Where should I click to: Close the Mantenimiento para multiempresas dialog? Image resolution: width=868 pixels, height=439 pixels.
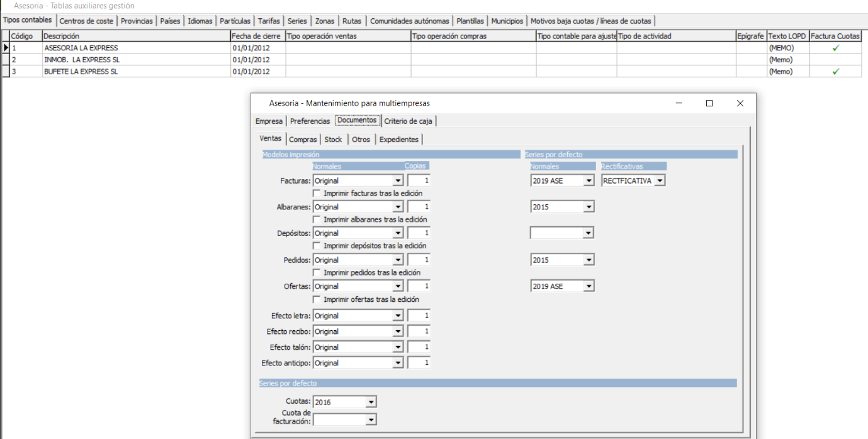click(x=740, y=103)
